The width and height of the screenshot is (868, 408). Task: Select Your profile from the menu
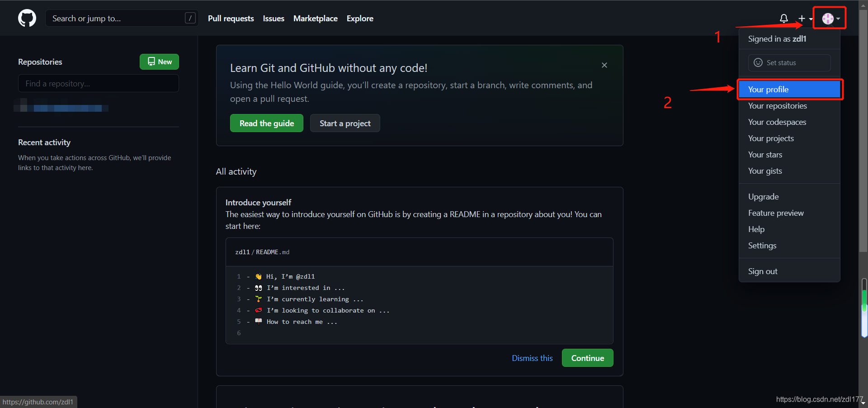[789, 90]
